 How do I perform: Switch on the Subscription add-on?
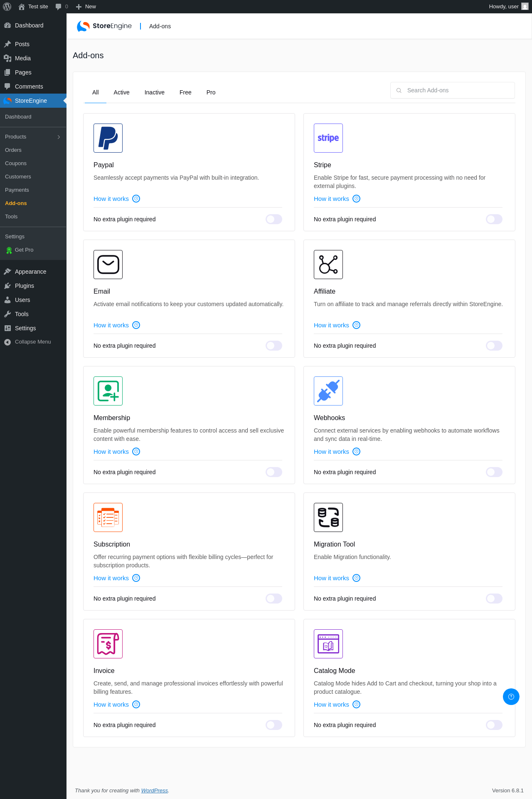274,599
